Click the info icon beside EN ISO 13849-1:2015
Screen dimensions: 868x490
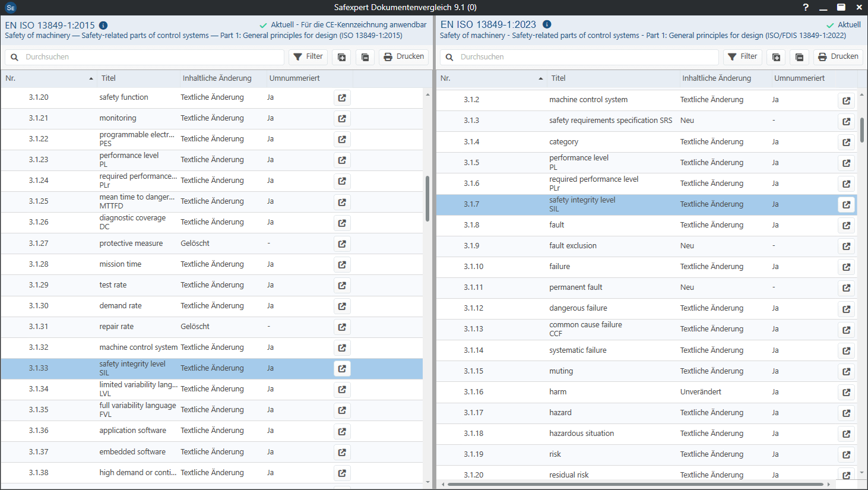click(103, 25)
